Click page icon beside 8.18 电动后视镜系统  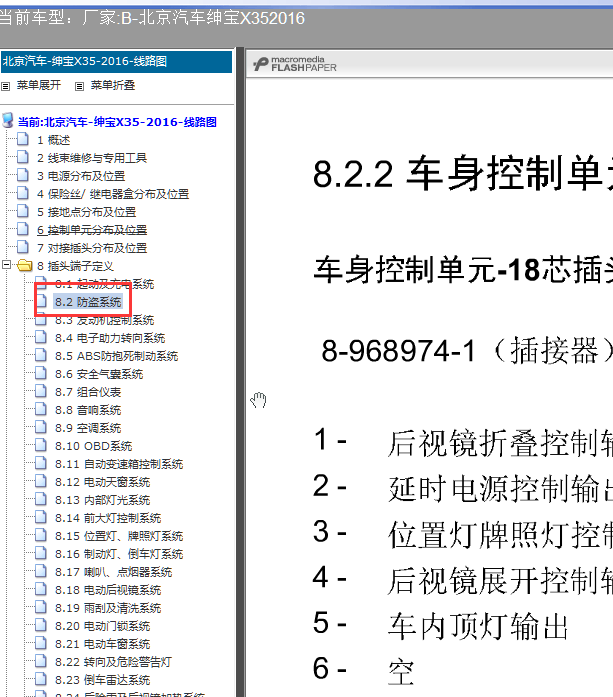pos(41,589)
